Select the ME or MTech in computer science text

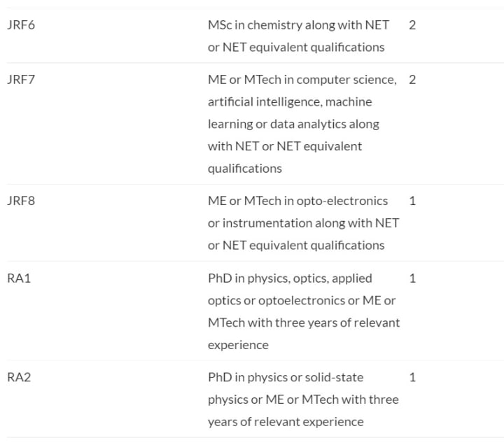tap(302, 80)
